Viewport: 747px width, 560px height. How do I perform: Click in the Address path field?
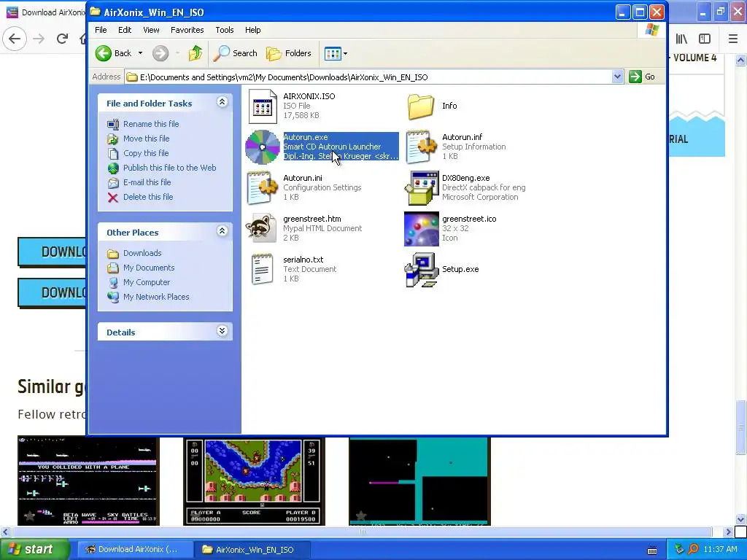(x=374, y=77)
